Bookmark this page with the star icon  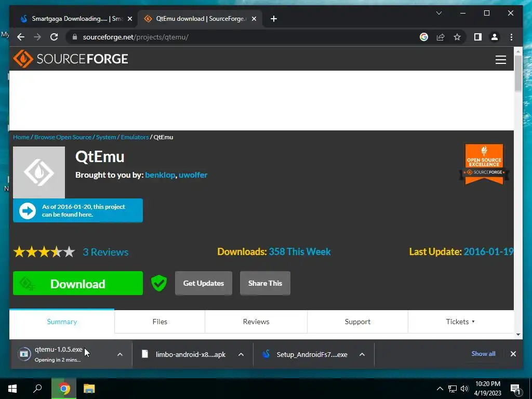click(457, 37)
